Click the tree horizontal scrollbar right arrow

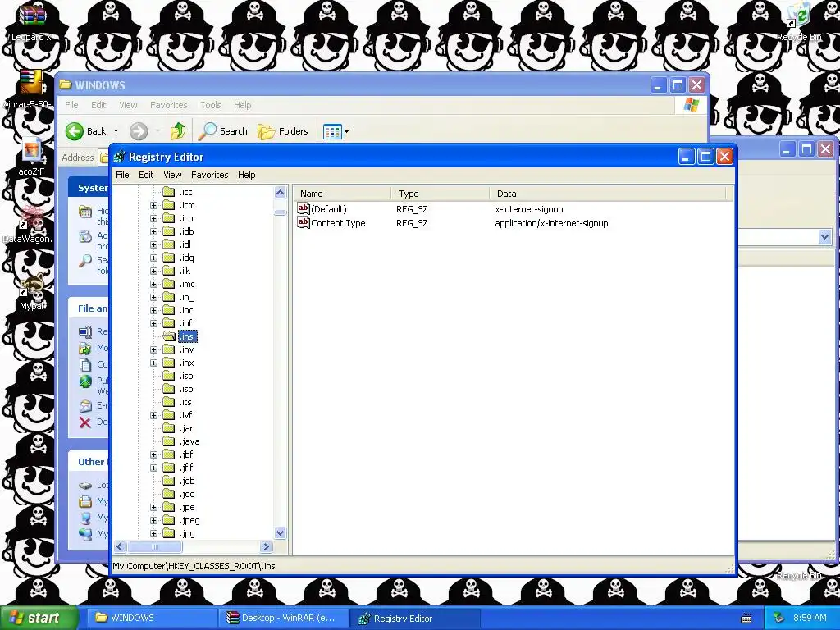click(267, 547)
